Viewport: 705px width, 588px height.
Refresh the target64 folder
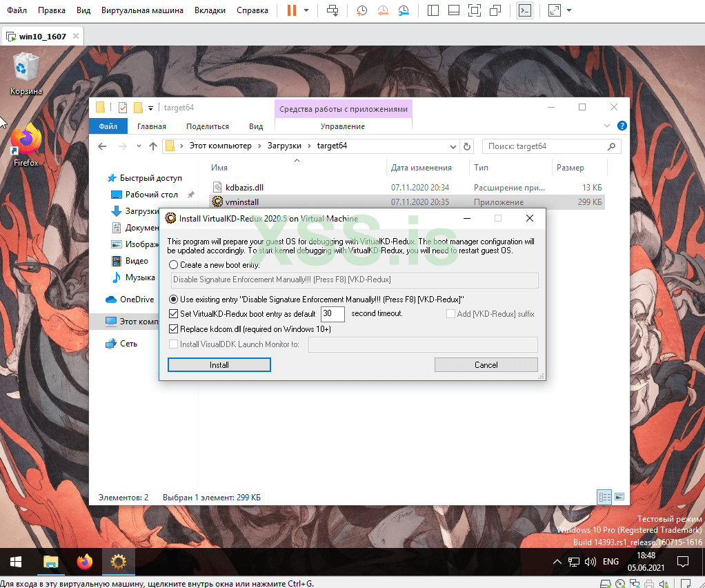(467, 147)
